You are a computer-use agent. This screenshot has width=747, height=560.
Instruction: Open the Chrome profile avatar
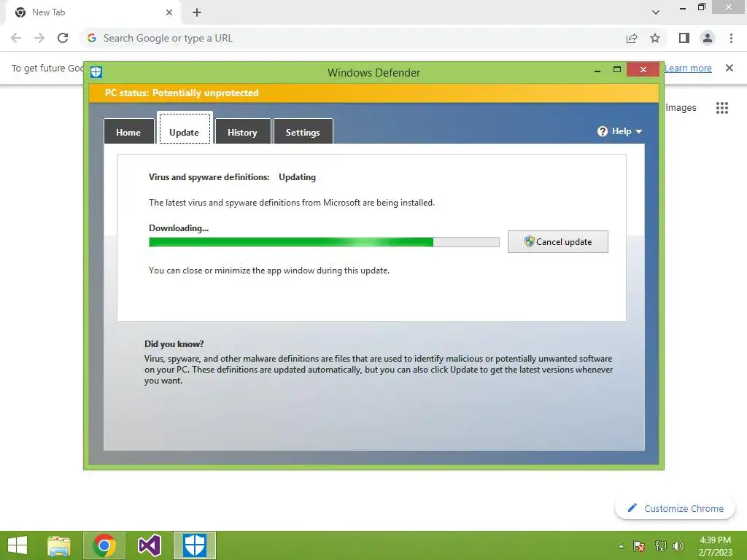(x=708, y=38)
